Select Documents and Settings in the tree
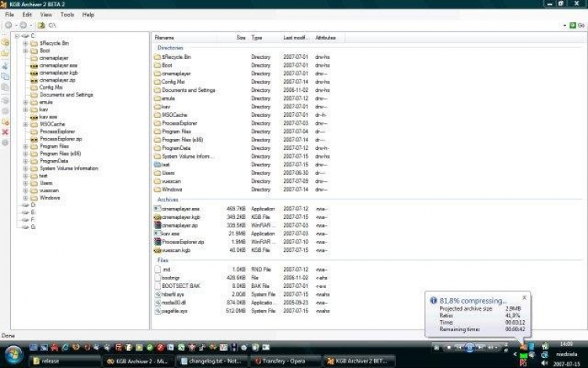The image size is (588, 368). pyautogui.click(x=66, y=95)
